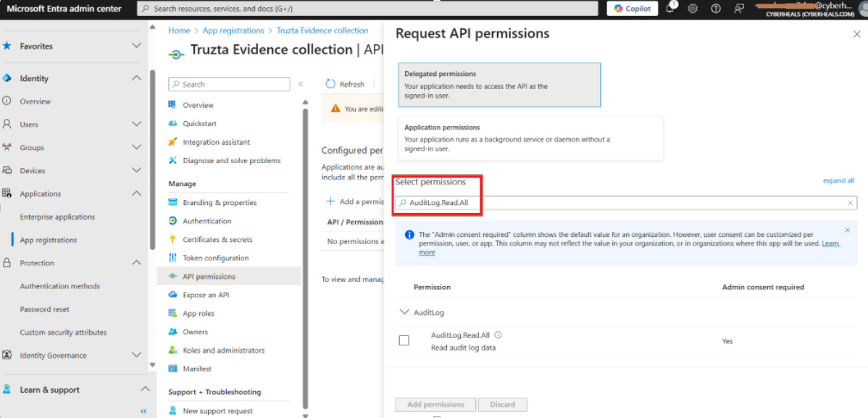Collapse the AuditLog permission group
The height and width of the screenshot is (418, 868).
tap(404, 312)
